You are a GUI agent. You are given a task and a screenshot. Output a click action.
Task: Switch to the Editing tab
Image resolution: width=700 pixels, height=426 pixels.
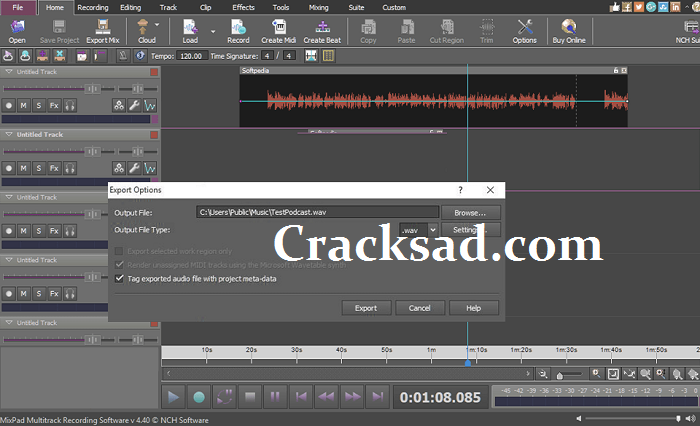point(130,7)
